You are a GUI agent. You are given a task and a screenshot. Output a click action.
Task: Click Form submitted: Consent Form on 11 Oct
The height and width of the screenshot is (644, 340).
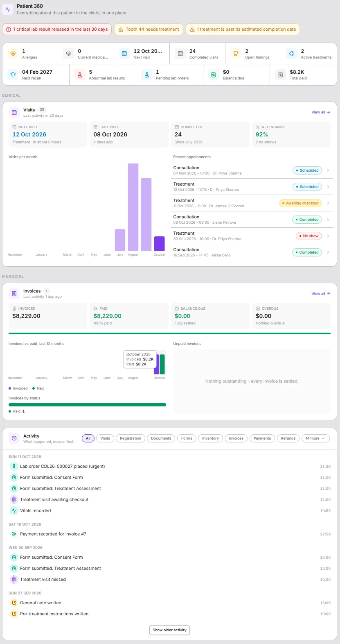coord(52,477)
